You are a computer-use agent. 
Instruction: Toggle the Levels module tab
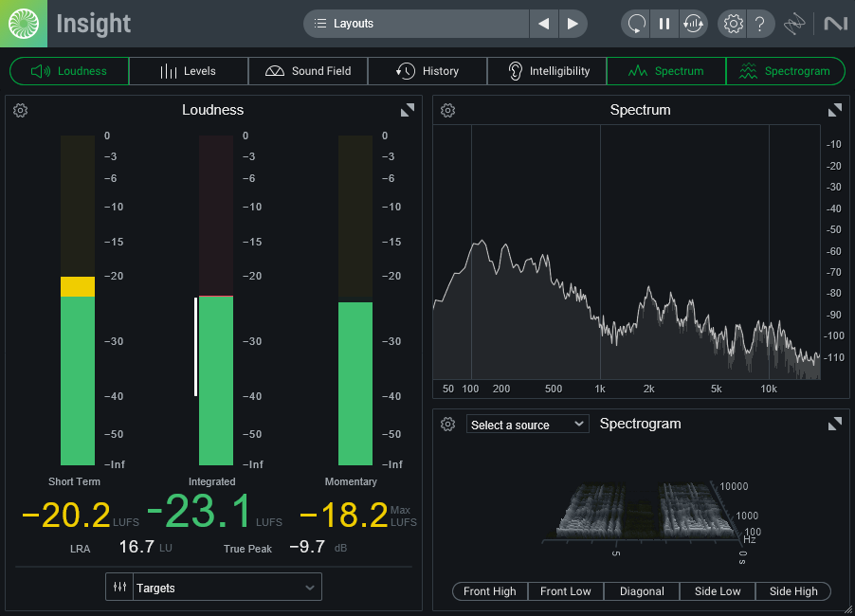pyautogui.click(x=189, y=71)
